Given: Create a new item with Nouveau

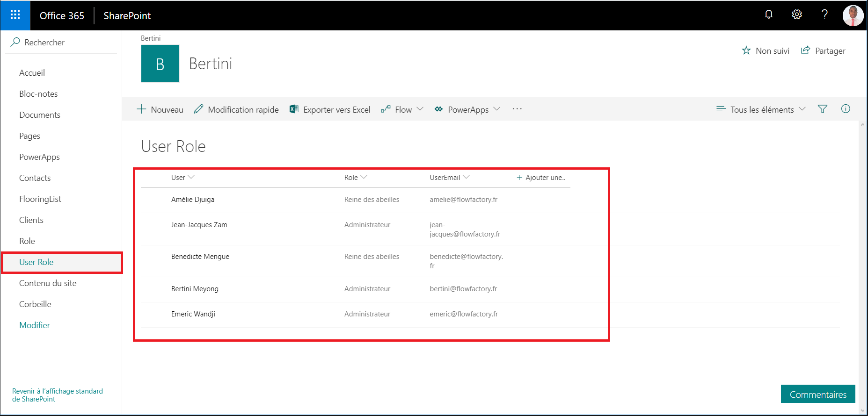Looking at the screenshot, I should tap(160, 109).
